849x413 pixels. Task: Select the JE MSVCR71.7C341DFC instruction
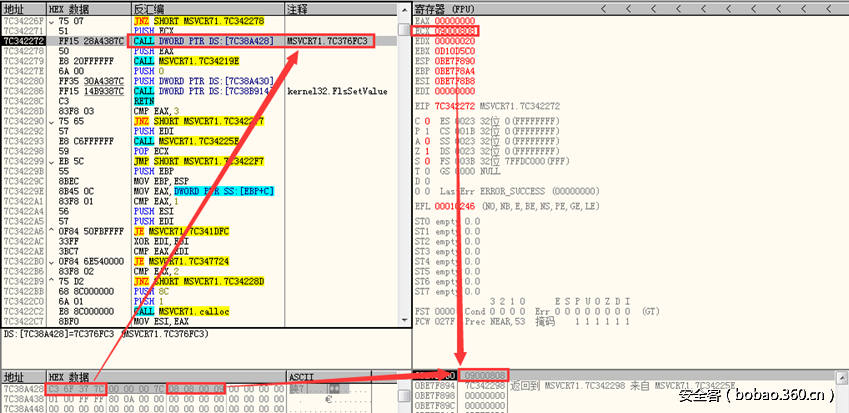click(181, 231)
